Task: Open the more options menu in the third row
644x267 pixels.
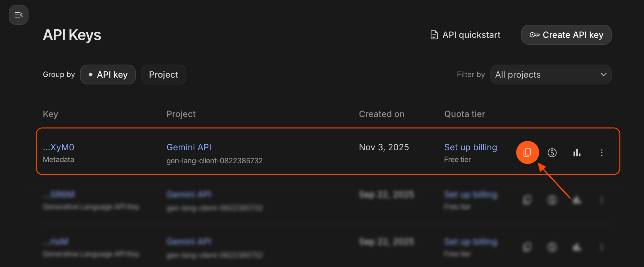Action: pos(602,247)
